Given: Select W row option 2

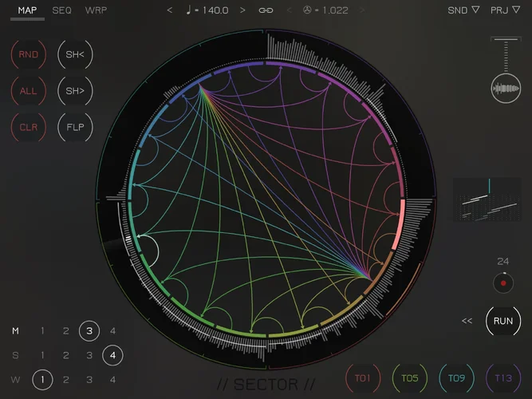Looking at the screenshot, I should click(66, 379).
